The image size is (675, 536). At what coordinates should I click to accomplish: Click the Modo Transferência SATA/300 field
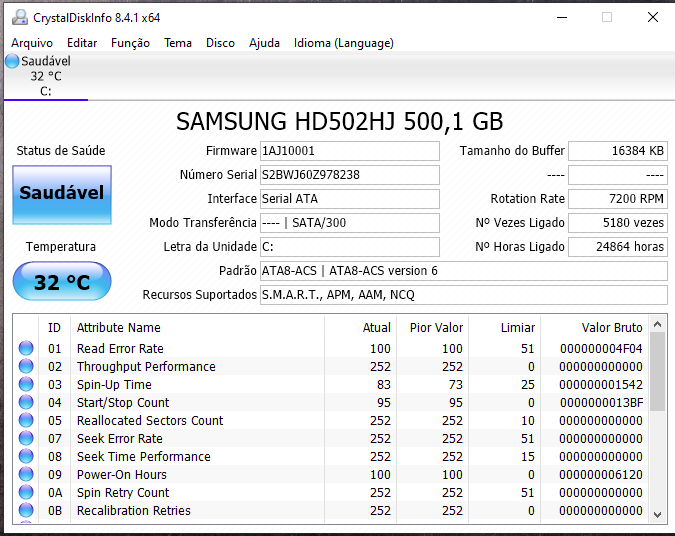click(350, 223)
